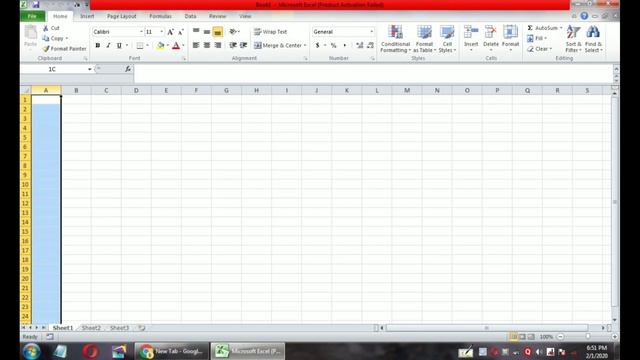The height and width of the screenshot is (360, 640).
Task: Click the Cut scissors icon
Action: pos(46,28)
